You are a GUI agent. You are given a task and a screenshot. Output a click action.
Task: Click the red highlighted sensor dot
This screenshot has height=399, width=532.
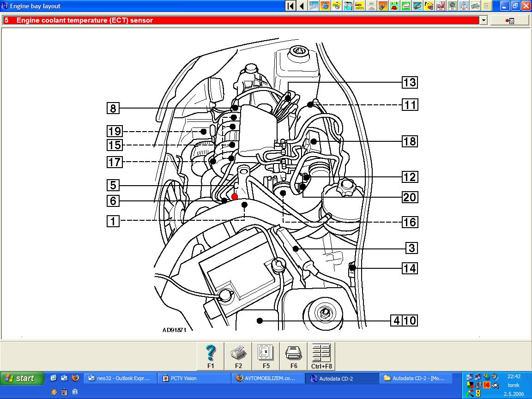[x=235, y=196]
